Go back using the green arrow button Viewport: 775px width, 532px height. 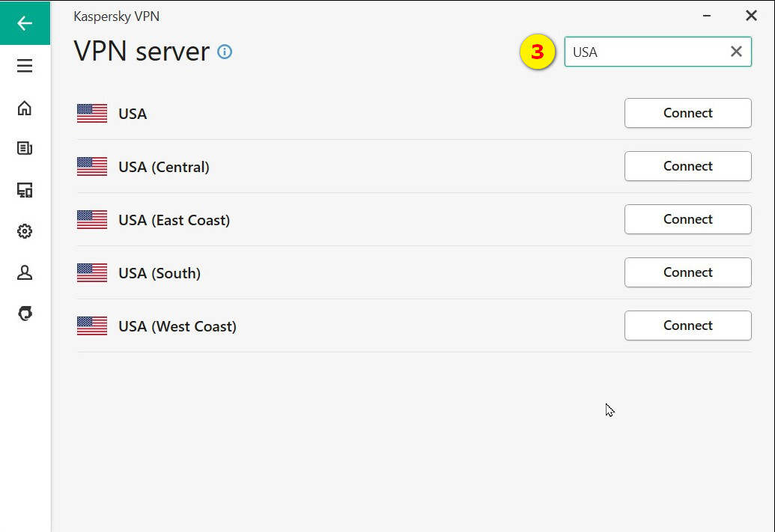[x=25, y=22]
